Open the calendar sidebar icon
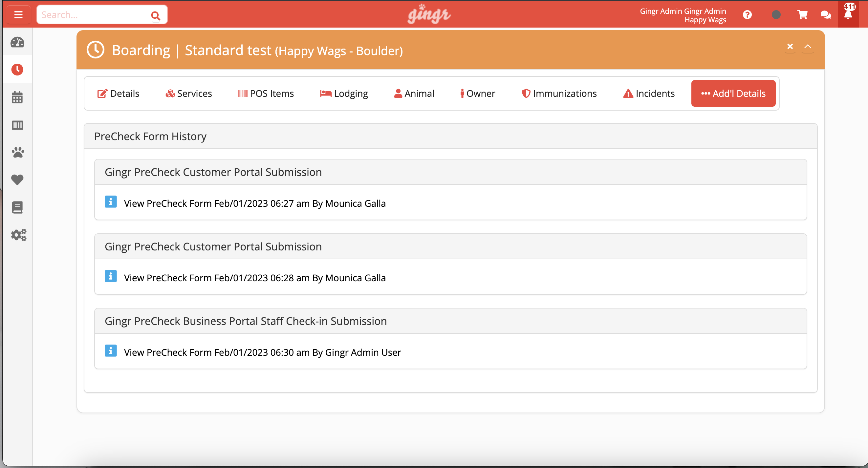The width and height of the screenshot is (868, 468). [17, 97]
